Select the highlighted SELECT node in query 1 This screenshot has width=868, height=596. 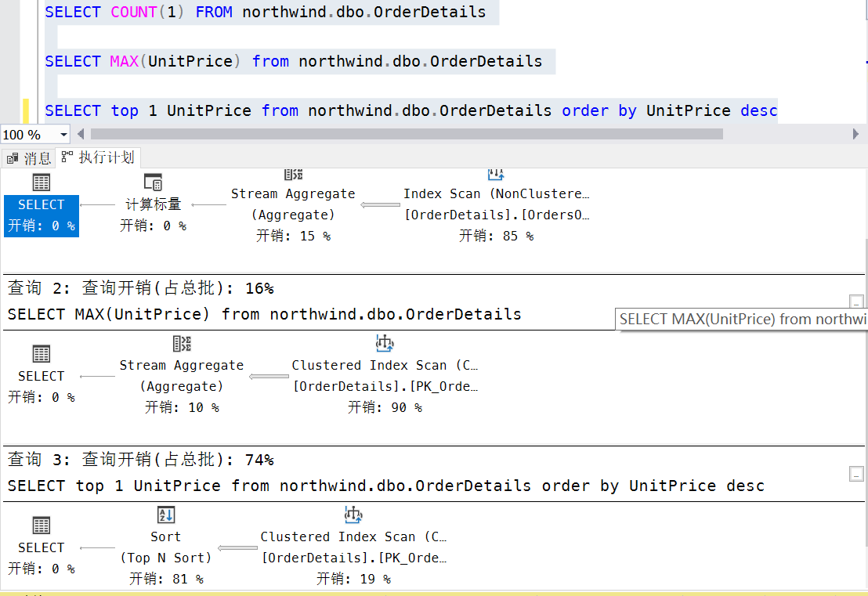[42, 215]
